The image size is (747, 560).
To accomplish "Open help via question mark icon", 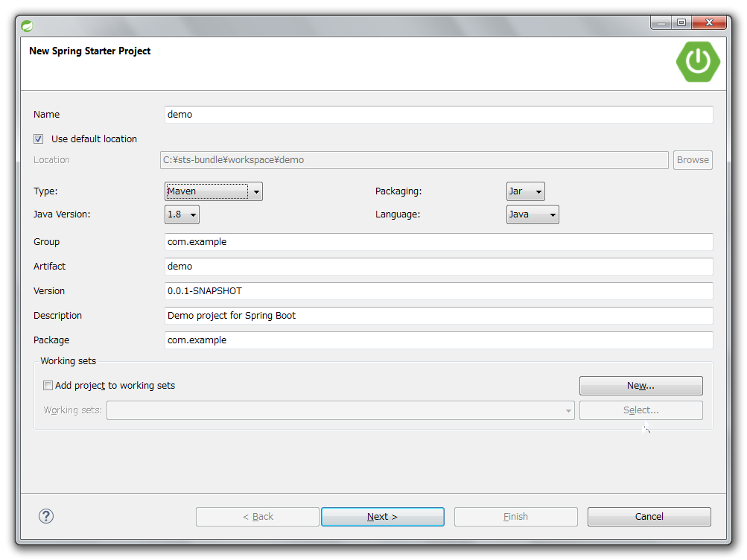I will [x=46, y=516].
